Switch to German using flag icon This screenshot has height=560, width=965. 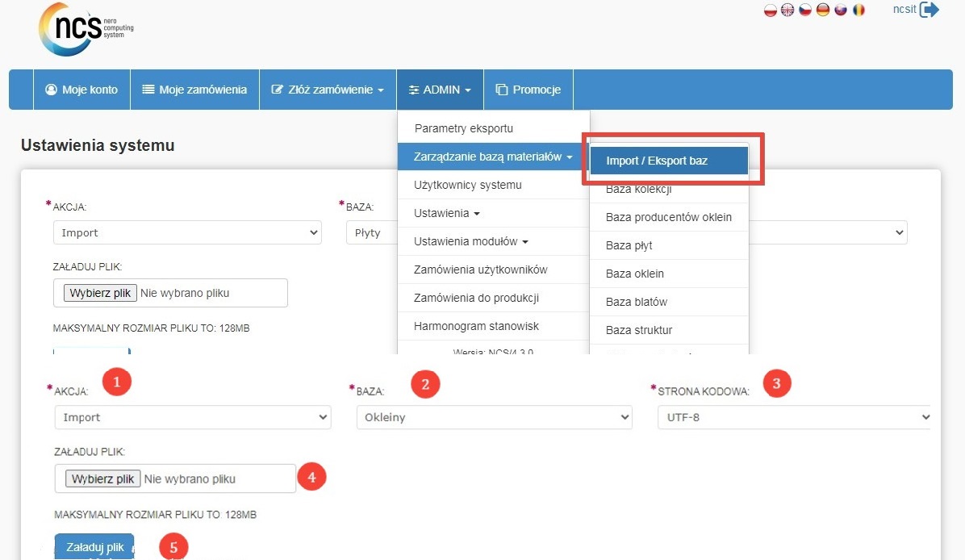coord(823,10)
